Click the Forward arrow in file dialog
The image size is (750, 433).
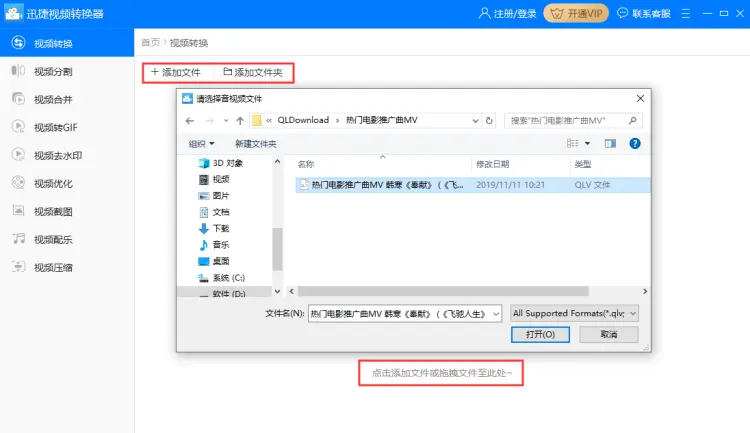pos(210,121)
